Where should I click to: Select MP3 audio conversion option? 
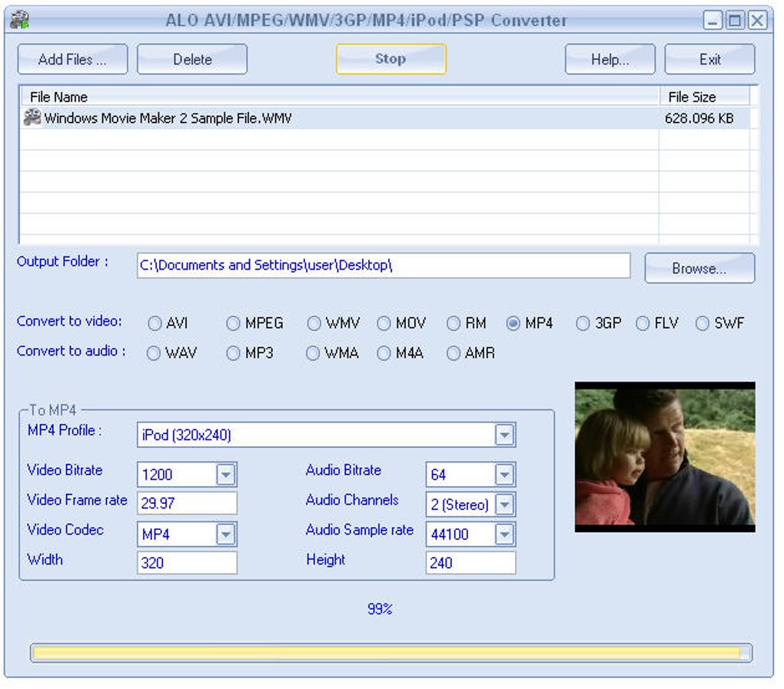click(234, 353)
